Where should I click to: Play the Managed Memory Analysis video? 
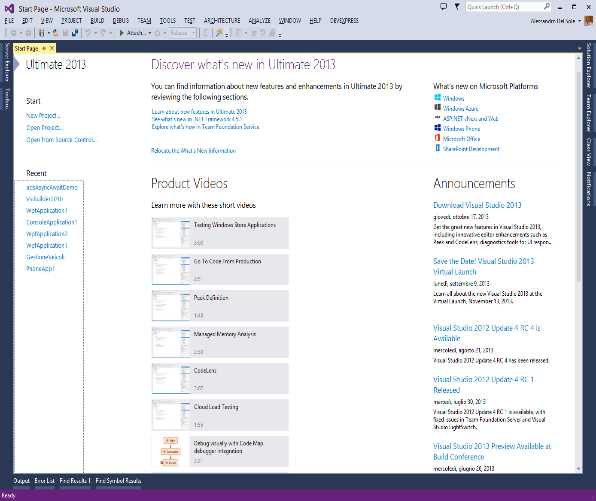[220, 342]
